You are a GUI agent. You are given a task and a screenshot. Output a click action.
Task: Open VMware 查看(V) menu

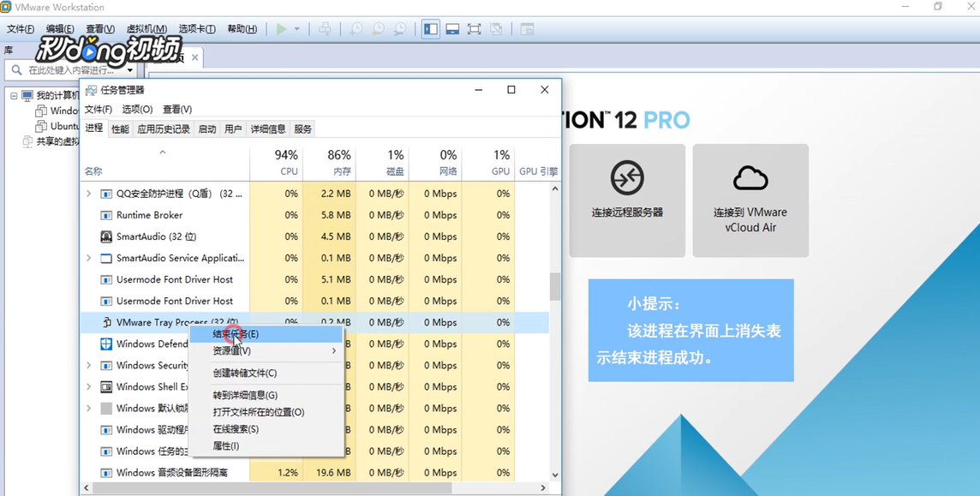[100, 29]
